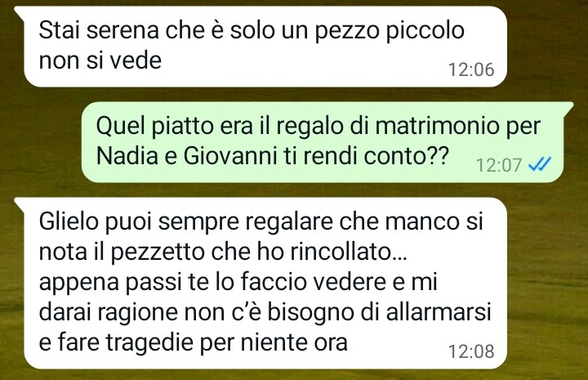The width and height of the screenshot is (588, 380).
Task: Select the 12:08 timestamp
Action: (x=471, y=351)
